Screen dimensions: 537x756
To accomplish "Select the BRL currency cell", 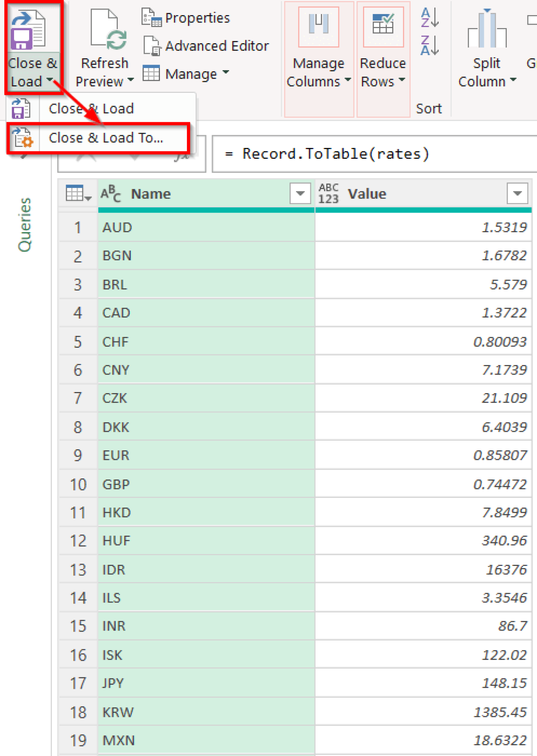I will (206, 285).
